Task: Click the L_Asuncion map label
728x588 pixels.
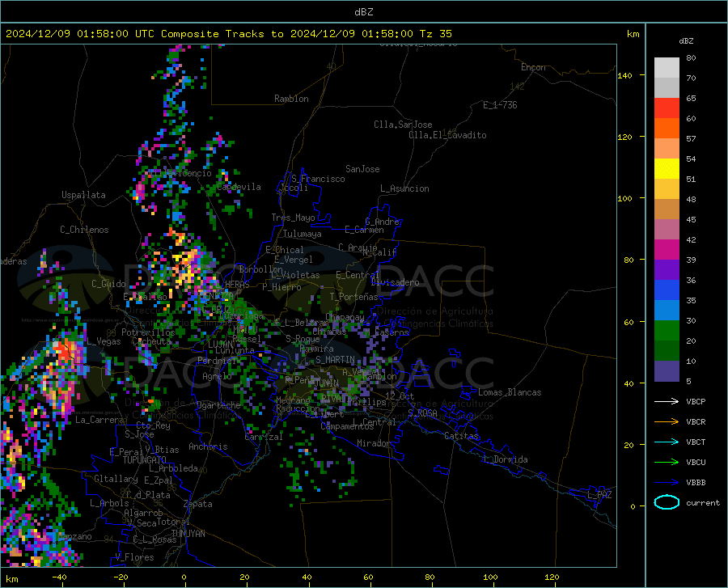Action: [404, 188]
